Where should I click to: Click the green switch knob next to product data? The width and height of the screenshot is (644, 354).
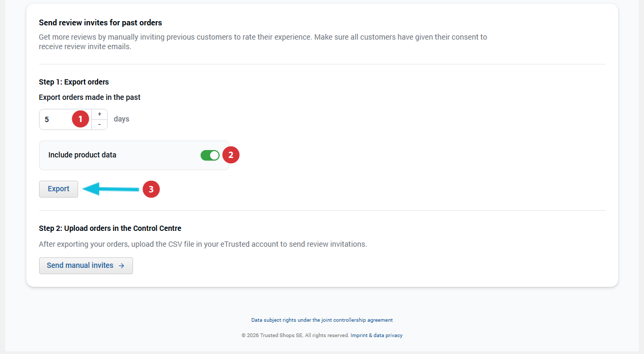pos(213,155)
